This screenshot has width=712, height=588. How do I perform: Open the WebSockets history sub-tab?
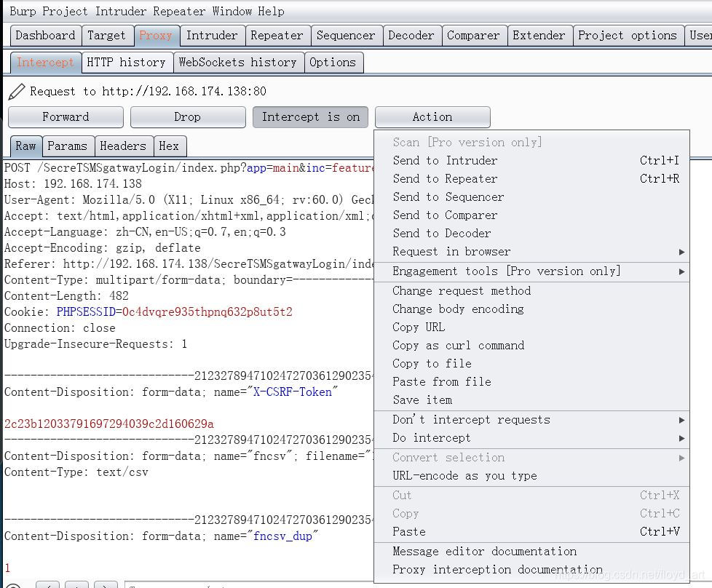tap(238, 62)
